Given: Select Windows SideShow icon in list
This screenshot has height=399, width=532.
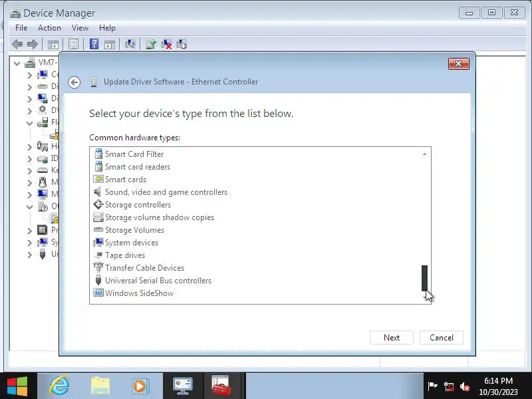Looking at the screenshot, I should [x=98, y=293].
